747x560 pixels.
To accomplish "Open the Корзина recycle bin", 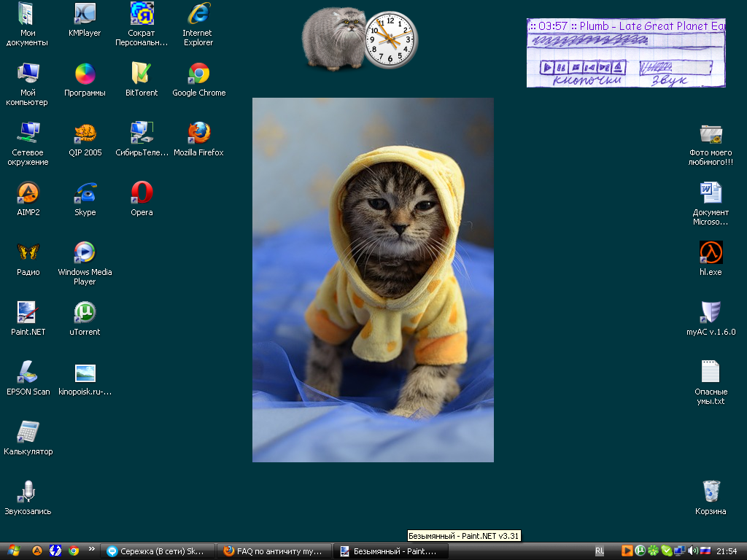I will pyautogui.click(x=710, y=491).
